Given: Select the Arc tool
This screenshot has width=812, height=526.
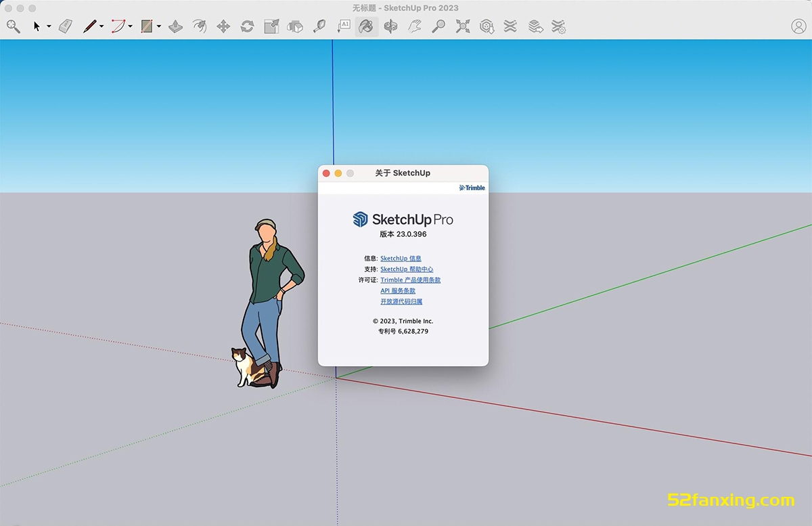Looking at the screenshot, I should pos(118,26).
